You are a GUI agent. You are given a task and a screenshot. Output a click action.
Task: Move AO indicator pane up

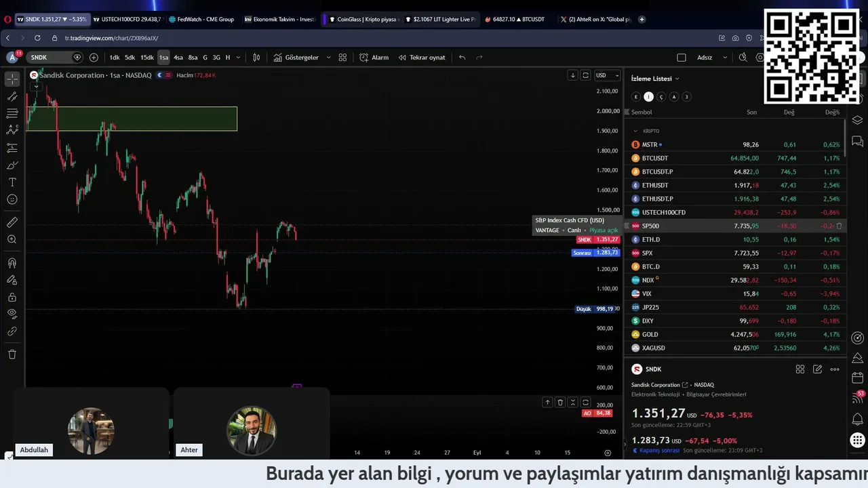pyautogui.click(x=547, y=402)
